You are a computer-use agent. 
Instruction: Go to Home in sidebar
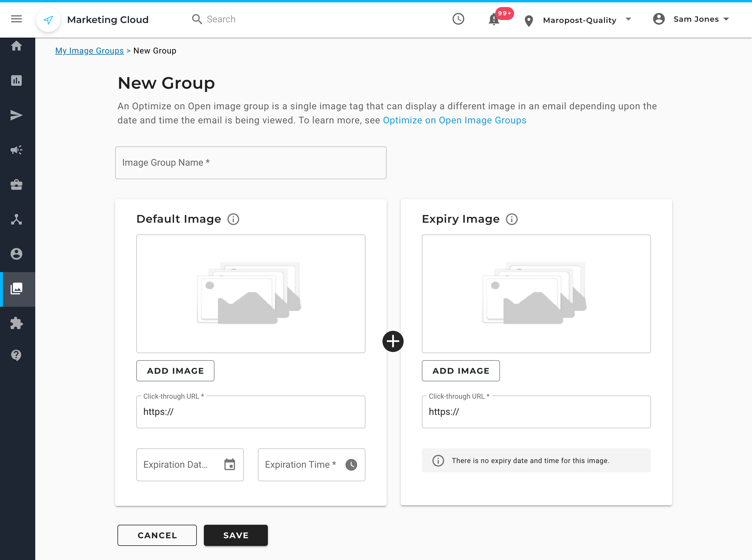tap(16, 46)
